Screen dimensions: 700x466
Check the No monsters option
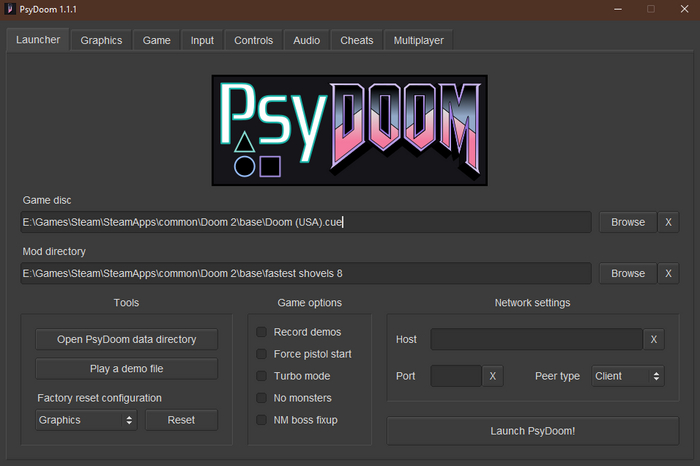[262, 398]
